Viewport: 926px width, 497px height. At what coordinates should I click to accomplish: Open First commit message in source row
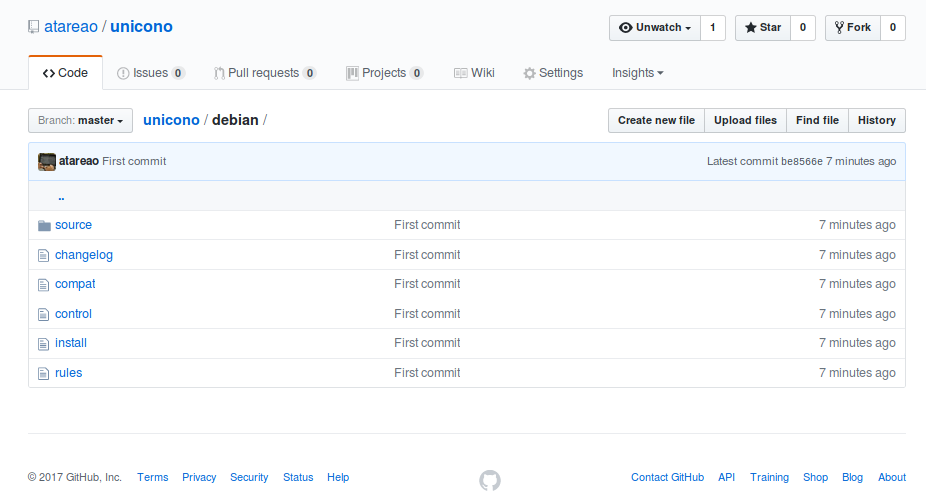pos(427,225)
